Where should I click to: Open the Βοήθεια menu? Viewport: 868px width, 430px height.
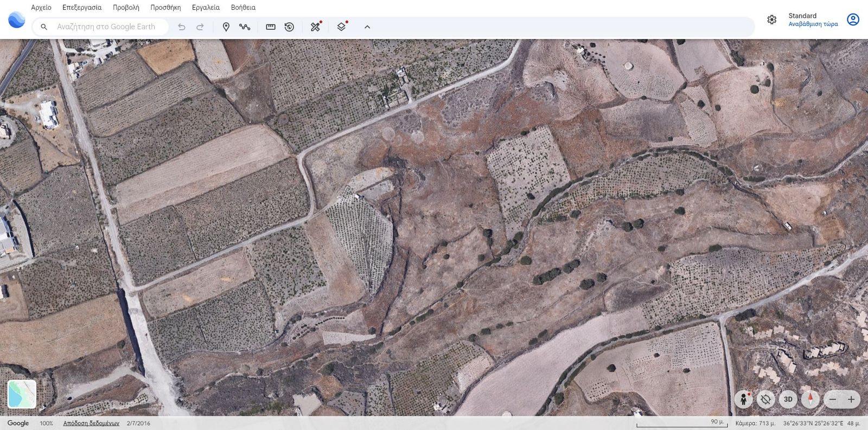(x=243, y=8)
